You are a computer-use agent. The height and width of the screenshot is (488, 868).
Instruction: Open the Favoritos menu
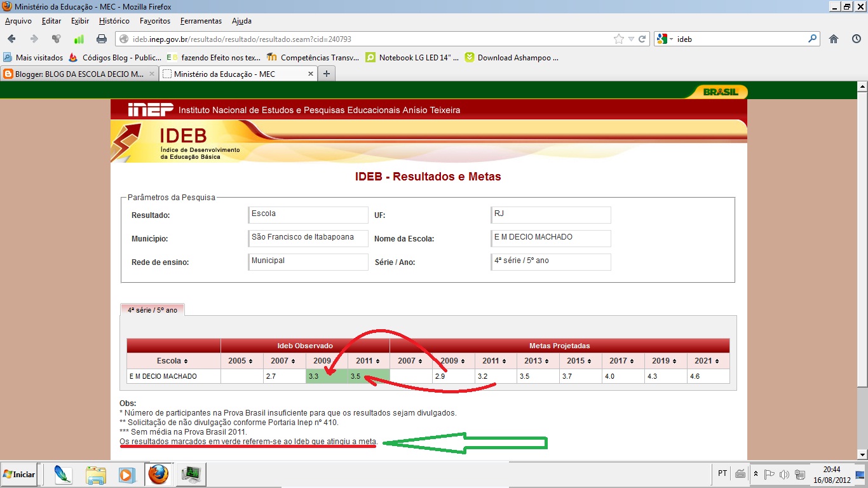155,21
